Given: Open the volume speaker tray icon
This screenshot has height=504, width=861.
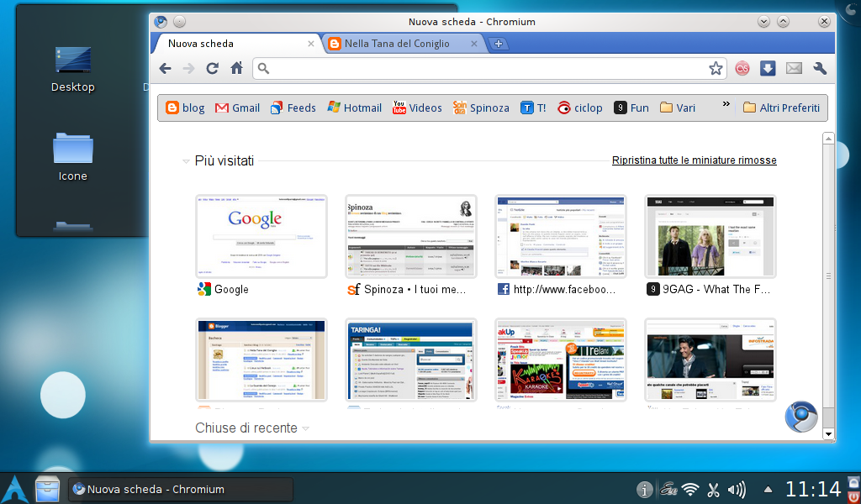Looking at the screenshot, I should point(736,489).
